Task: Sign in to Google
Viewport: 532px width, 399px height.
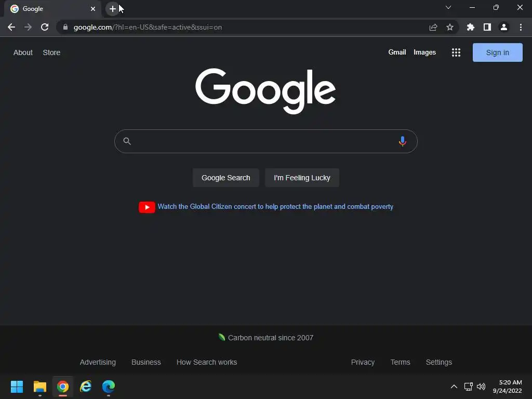Action: pos(497,52)
